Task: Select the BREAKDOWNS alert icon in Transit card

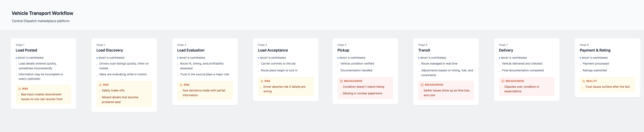Action: (422, 85)
